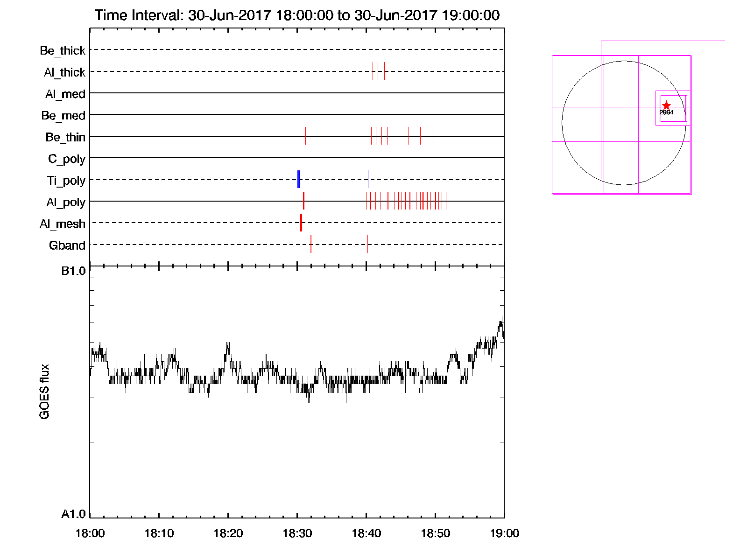Click the red Al_mesh exposure marker
This screenshot has width=747, height=560.
tap(301, 223)
